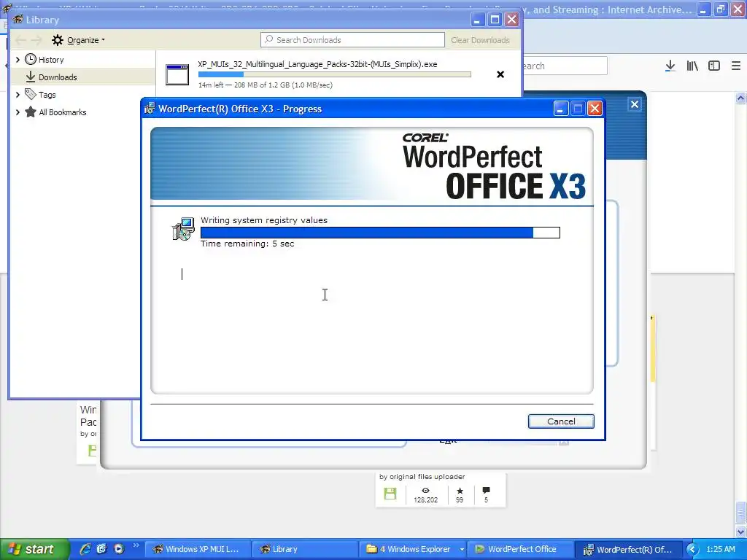Click the XP_MUIs download progress bar
This screenshot has width=747, height=560.
click(334, 74)
